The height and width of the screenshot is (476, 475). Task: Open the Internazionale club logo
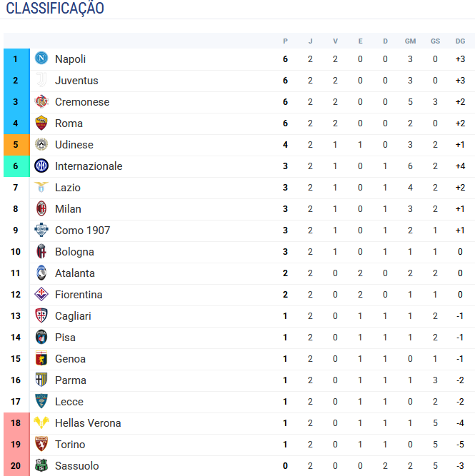click(41, 166)
